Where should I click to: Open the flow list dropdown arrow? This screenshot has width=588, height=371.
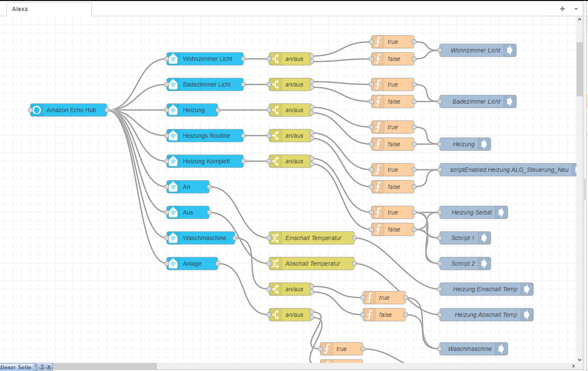click(576, 9)
